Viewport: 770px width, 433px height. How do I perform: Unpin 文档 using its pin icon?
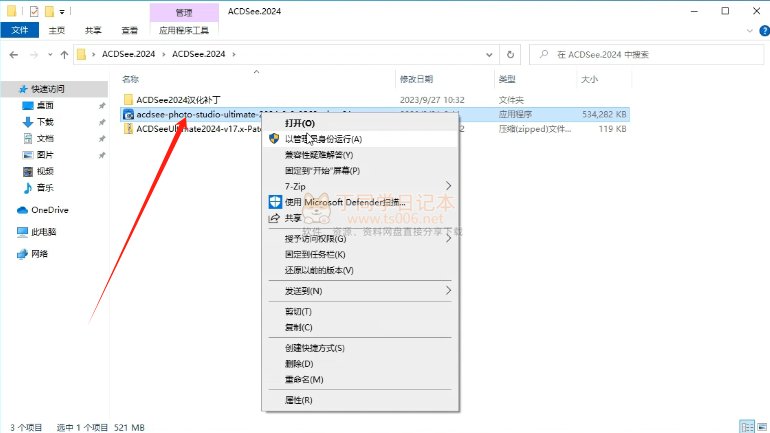pyautogui.click(x=102, y=139)
